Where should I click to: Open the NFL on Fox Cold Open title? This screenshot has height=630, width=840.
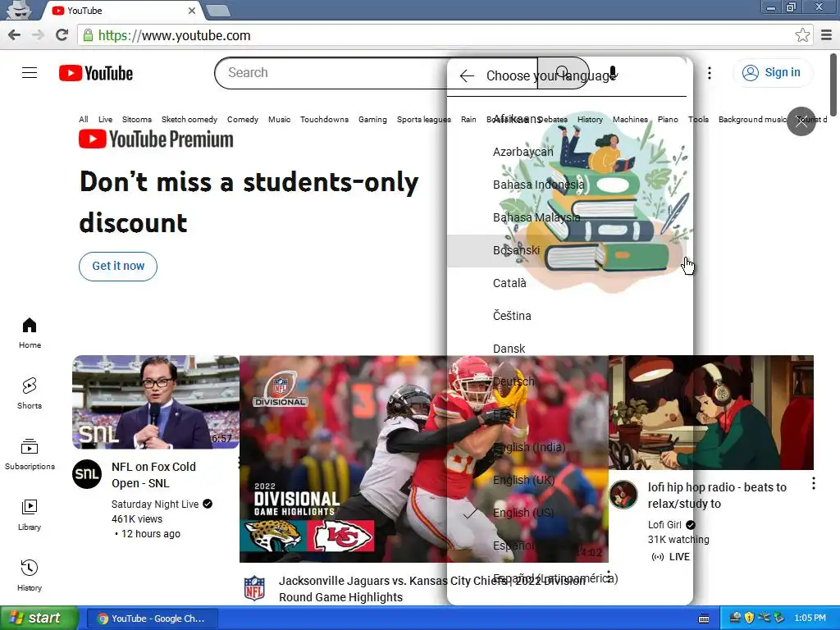(x=153, y=475)
